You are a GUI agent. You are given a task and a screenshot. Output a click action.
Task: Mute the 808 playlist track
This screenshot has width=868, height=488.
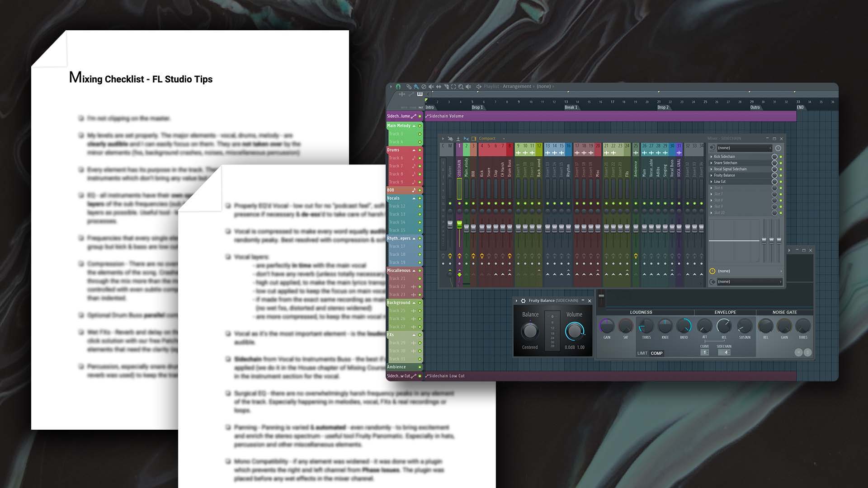click(x=420, y=190)
